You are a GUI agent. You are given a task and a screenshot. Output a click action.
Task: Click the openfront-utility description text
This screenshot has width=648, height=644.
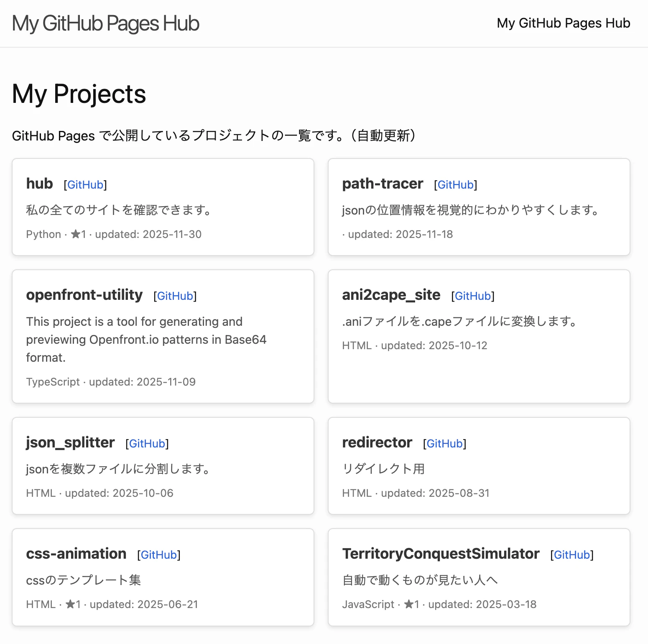point(146,340)
